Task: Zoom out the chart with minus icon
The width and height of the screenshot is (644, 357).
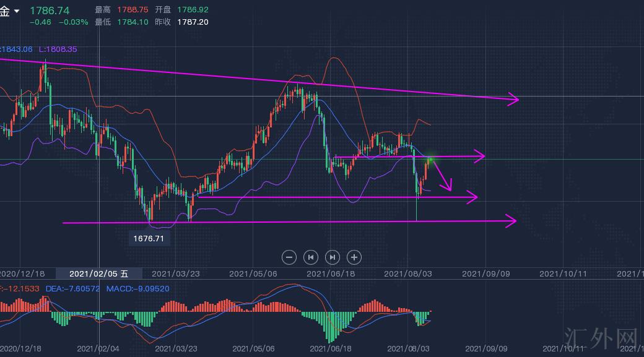Action: coord(289,257)
